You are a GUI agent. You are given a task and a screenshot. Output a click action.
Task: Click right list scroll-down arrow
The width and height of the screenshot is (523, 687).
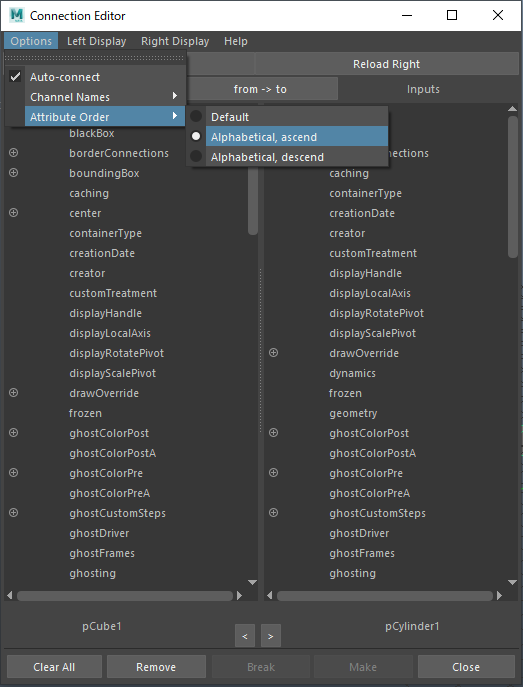512,582
